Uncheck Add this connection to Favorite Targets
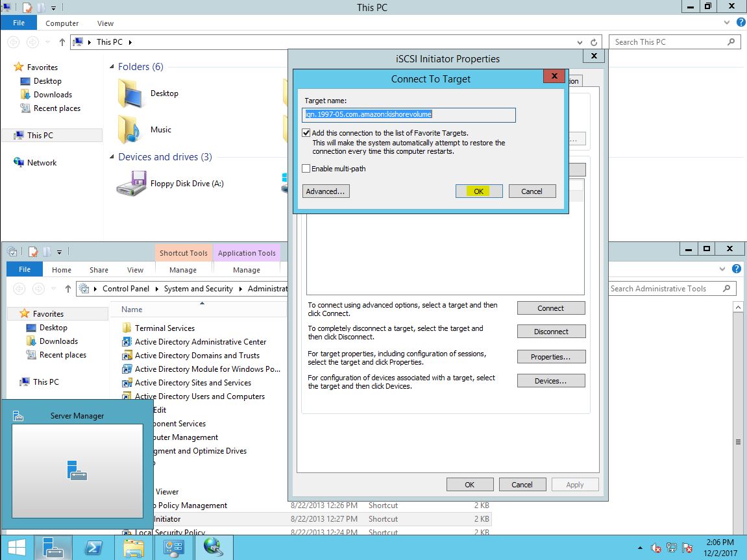Screen dimensions: 747x560 (306, 133)
